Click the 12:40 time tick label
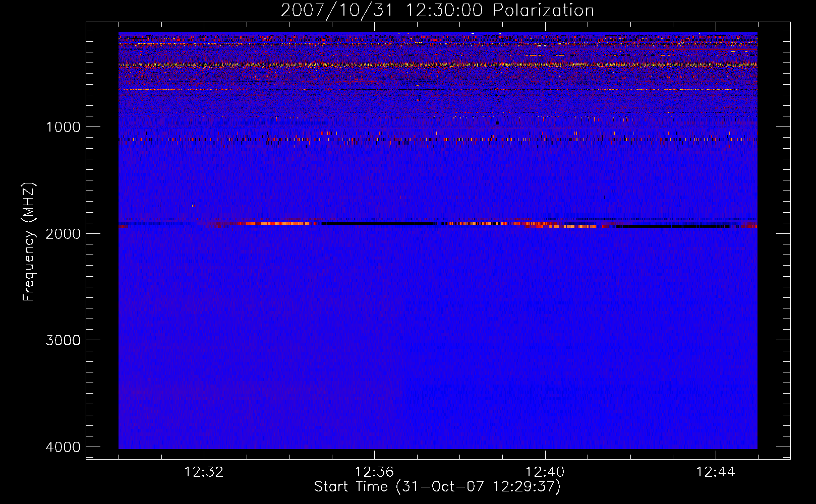Viewport: 816px width, 504px height. point(545,472)
